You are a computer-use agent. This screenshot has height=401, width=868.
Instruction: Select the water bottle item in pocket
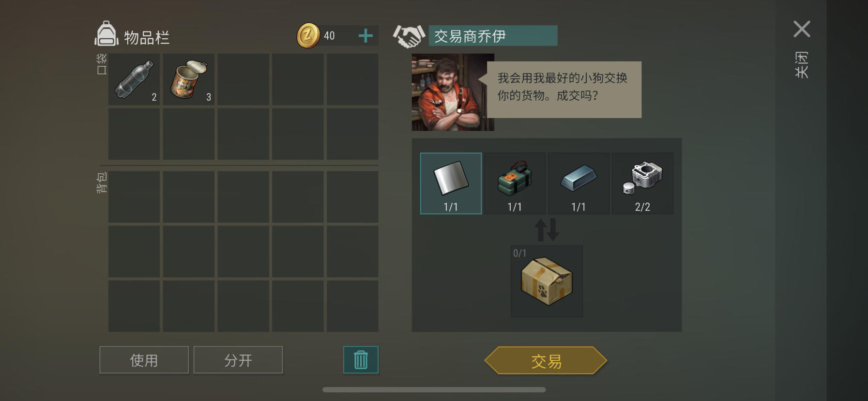pyautogui.click(x=134, y=79)
